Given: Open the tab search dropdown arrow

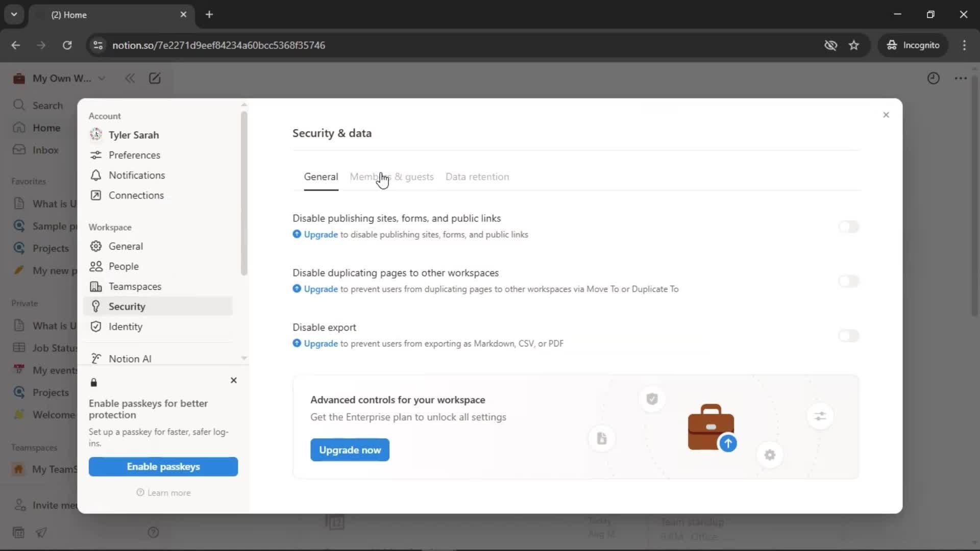Looking at the screenshot, I should tap(14, 14).
